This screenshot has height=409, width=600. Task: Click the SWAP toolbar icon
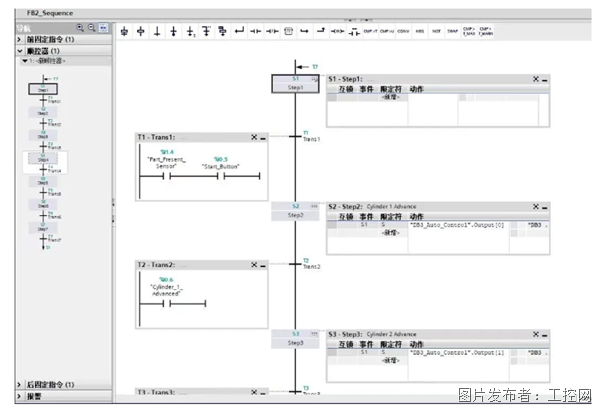452,31
